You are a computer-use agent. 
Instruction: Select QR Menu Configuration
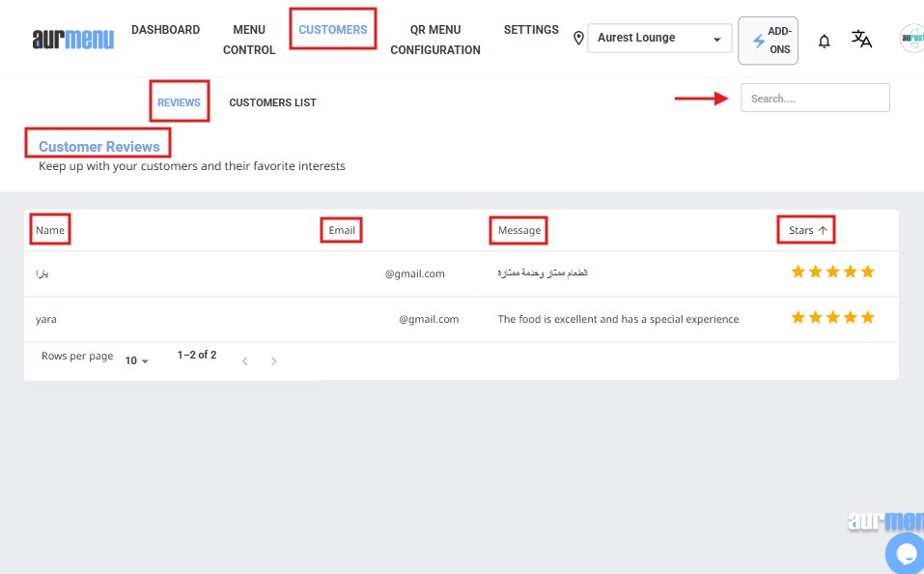click(435, 40)
